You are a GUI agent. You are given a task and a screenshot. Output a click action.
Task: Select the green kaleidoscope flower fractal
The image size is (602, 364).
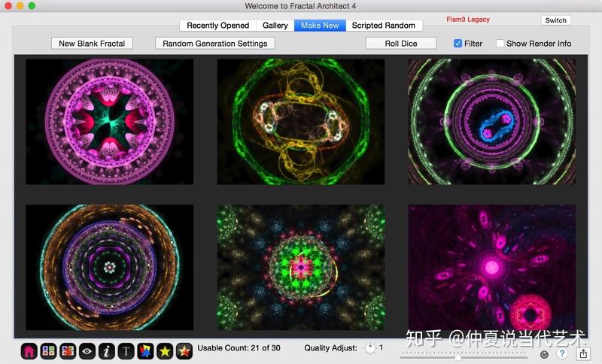click(300, 267)
